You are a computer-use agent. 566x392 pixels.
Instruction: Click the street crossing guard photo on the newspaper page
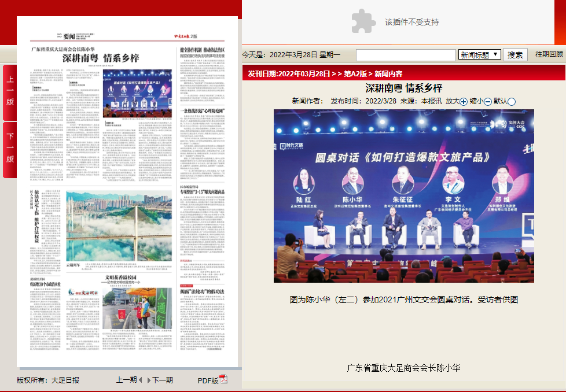point(137,308)
